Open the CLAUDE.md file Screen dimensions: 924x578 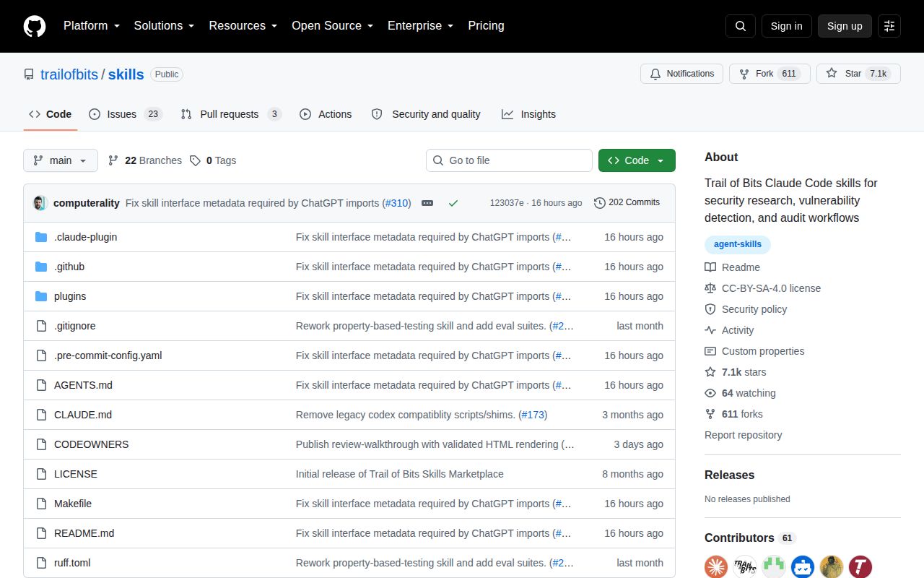[83, 415]
